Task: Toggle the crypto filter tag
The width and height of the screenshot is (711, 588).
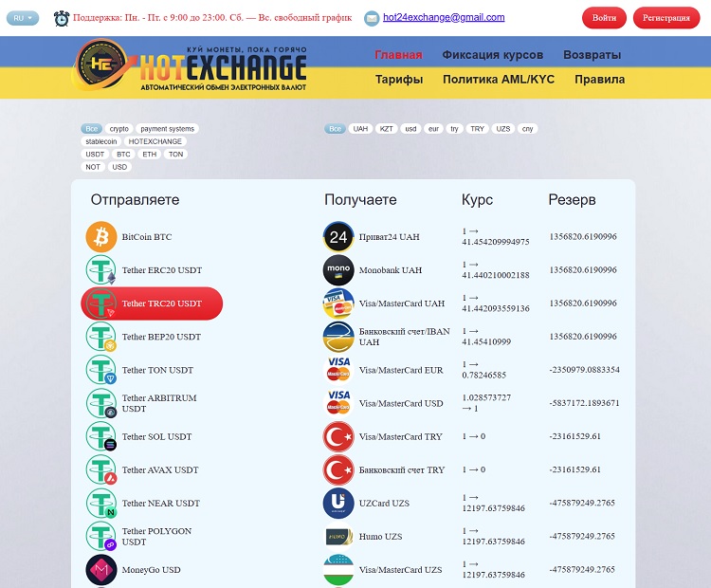Action: point(118,129)
